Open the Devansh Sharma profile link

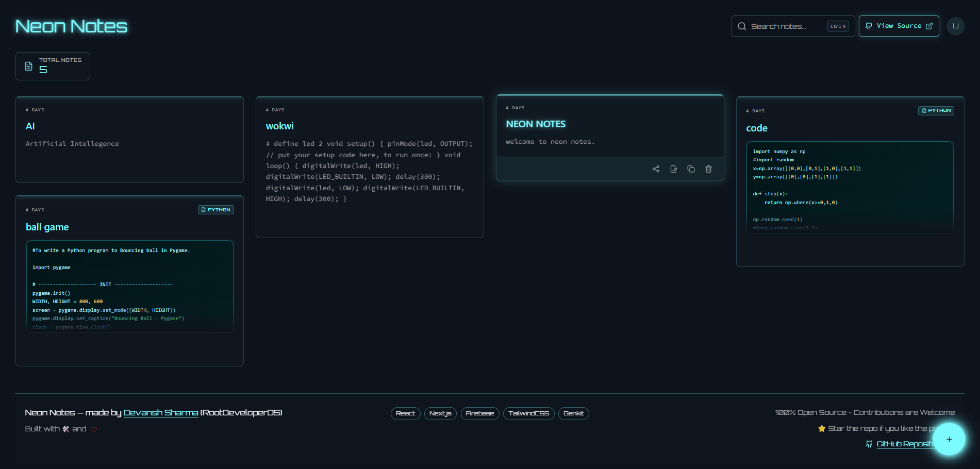coord(161,412)
